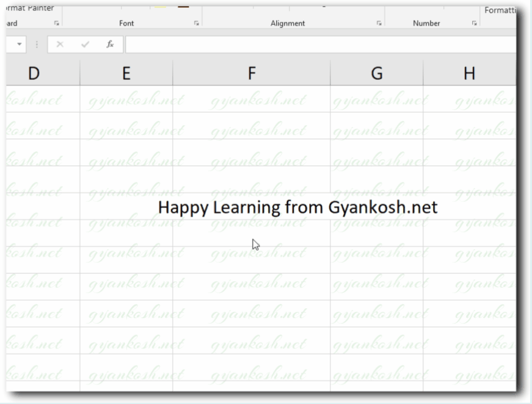The height and width of the screenshot is (404, 532).
Task: Click the Conditional Formatting command
Action: [501, 10]
